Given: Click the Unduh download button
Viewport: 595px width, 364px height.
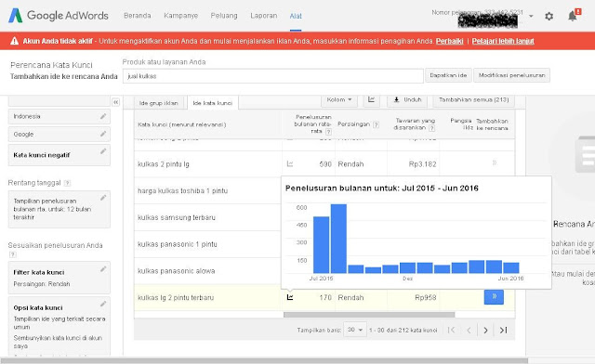Looking at the screenshot, I should pyautogui.click(x=407, y=99).
